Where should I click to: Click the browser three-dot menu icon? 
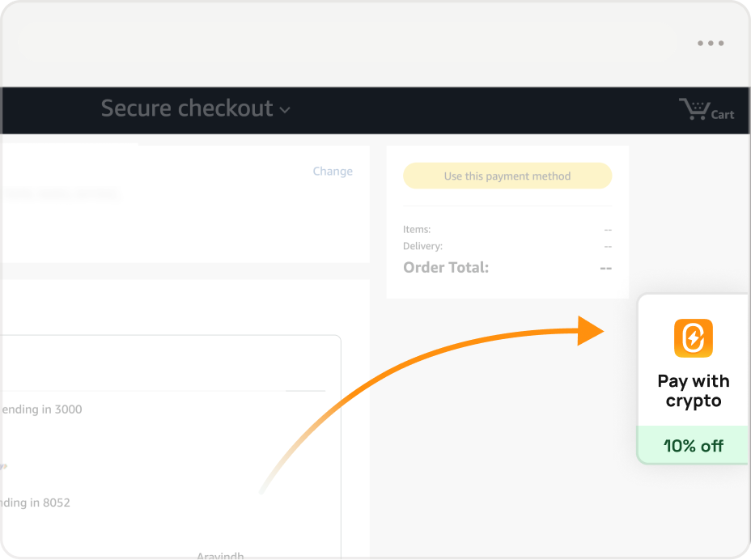(x=711, y=42)
